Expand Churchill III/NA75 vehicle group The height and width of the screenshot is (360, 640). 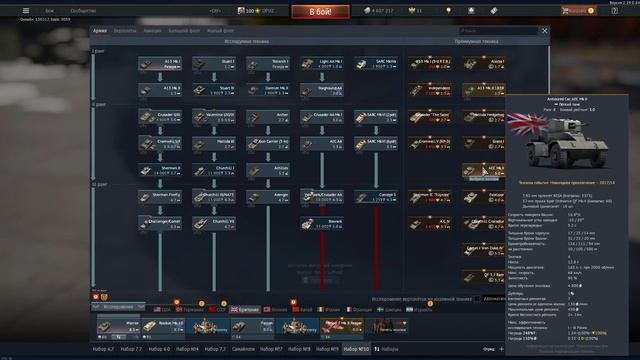click(214, 197)
